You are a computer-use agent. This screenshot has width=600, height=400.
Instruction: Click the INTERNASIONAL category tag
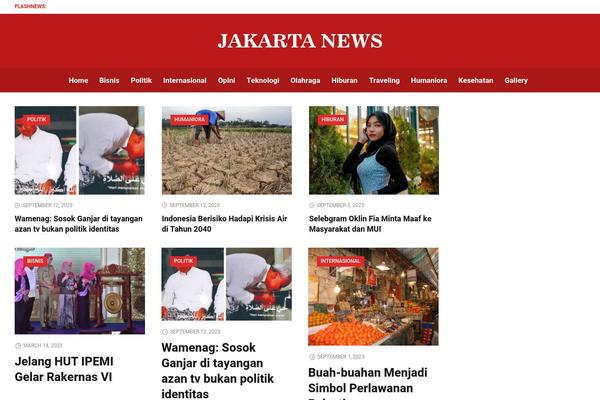pos(340,261)
